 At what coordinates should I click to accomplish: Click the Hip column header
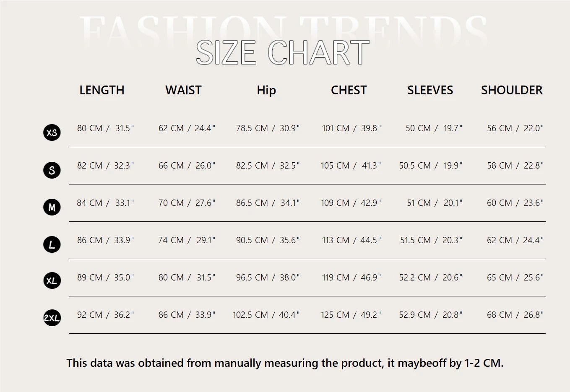[x=266, y=90]
